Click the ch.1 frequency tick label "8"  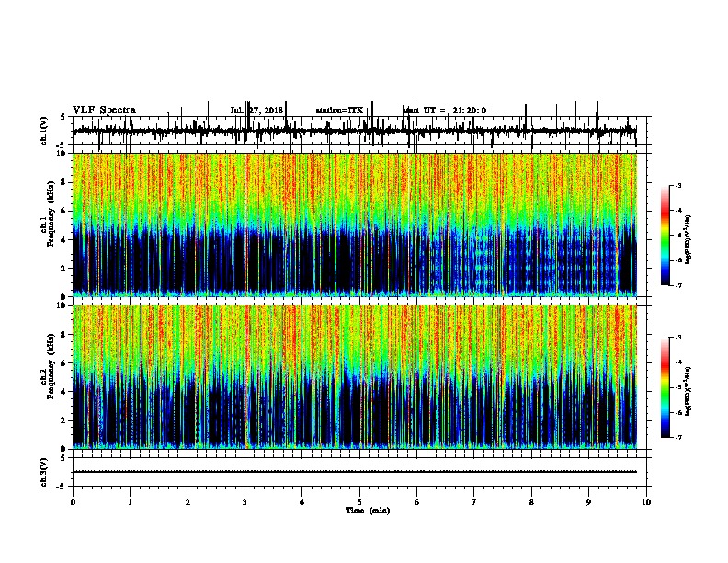click(64, 182)
